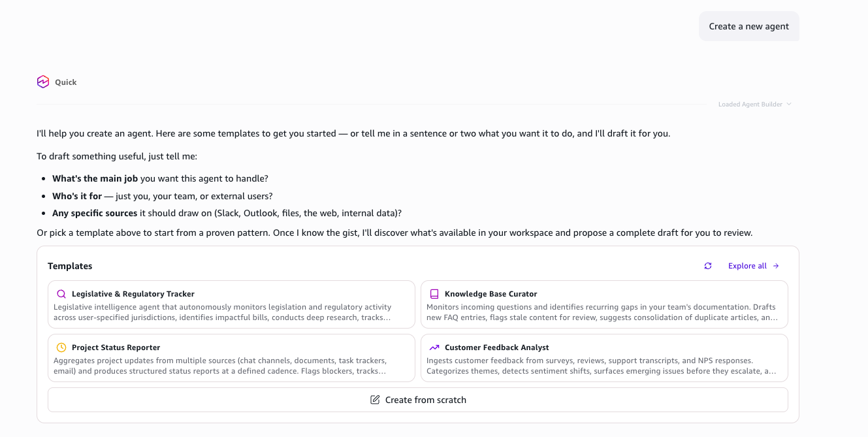Click the pencil icon beside Create from scratch
868x437 pixels.
375,400
